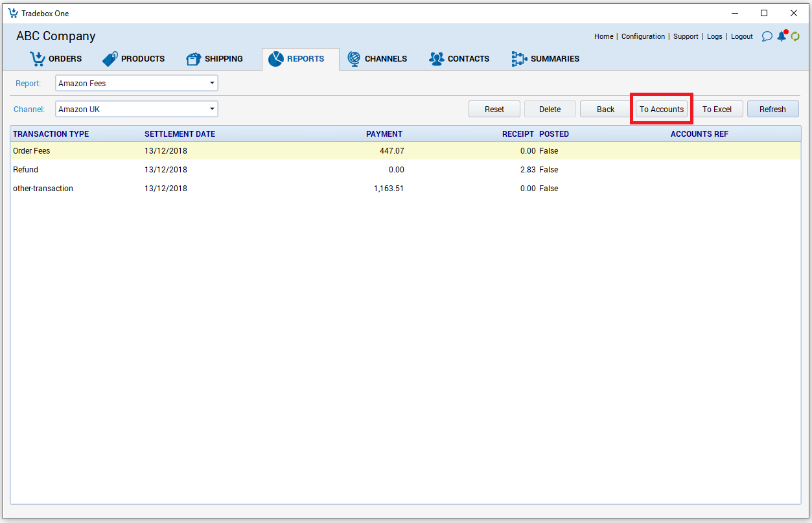The width and height of the screenshot is (812, 523).
Task: Click the Shipping box icon
Action: tap(194, 59)
